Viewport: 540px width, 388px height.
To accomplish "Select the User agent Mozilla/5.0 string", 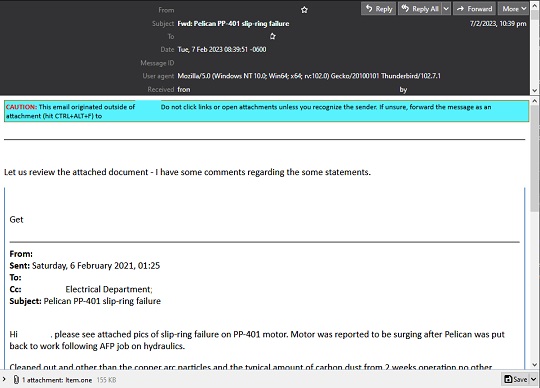I will [309, 76].
